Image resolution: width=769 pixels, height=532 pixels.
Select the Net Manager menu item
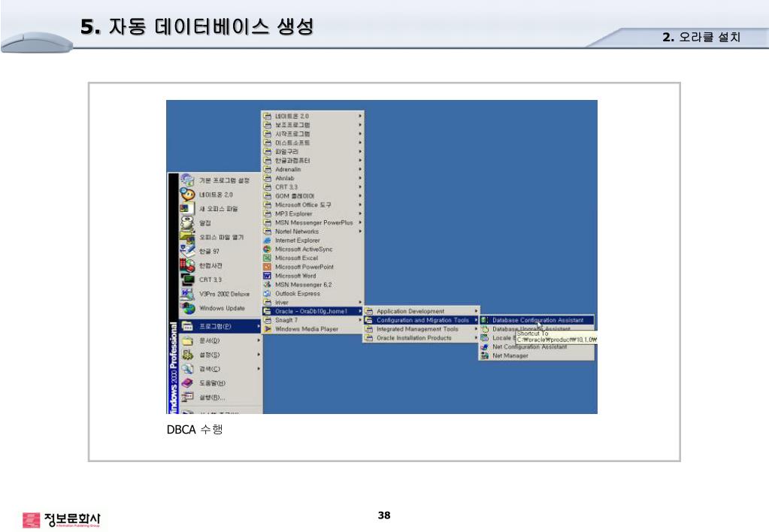coord(537,355)
